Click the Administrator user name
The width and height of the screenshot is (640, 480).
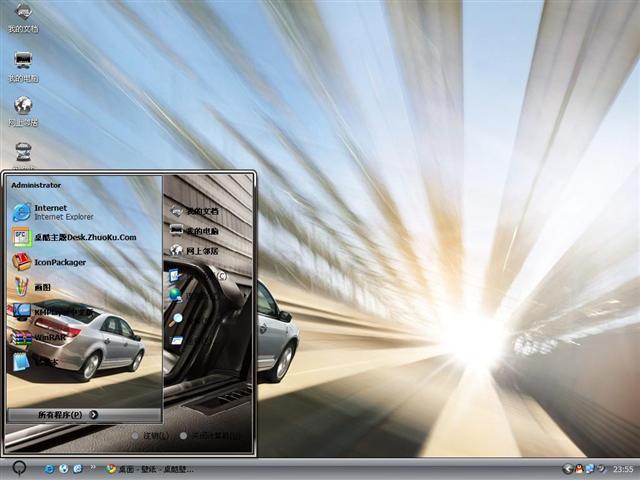pyautogui.click(x=36, y=185)
